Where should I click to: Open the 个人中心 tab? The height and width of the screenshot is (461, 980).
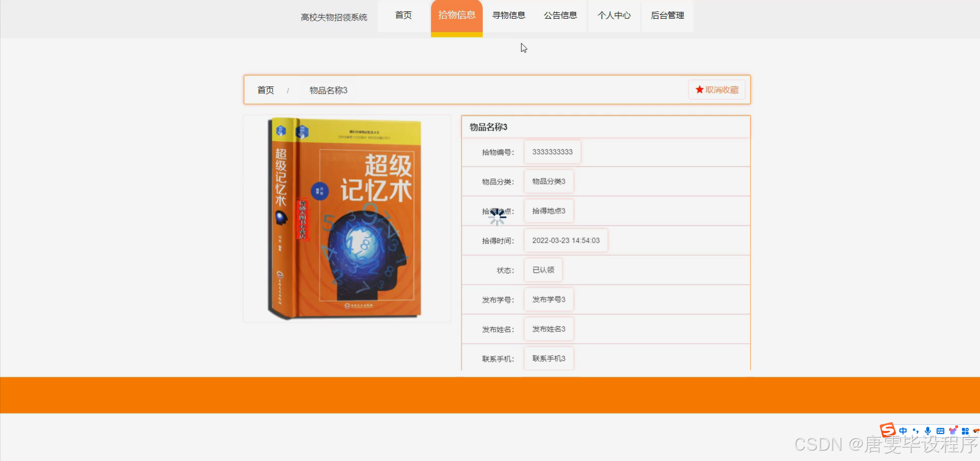click(x=614, y=16)
